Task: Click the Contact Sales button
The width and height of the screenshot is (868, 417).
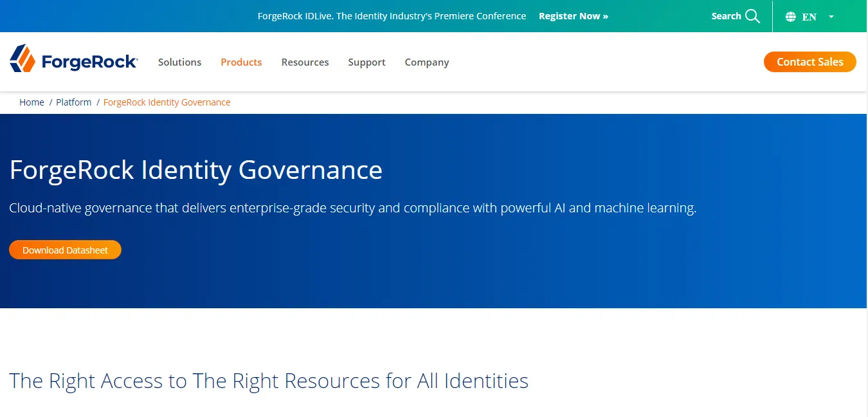Action: (809, 62)
